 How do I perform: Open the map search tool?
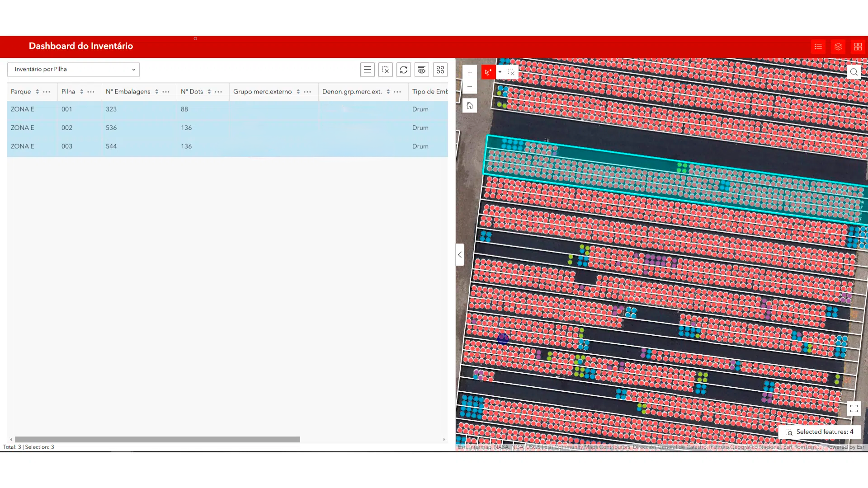[x=854, y=72]
